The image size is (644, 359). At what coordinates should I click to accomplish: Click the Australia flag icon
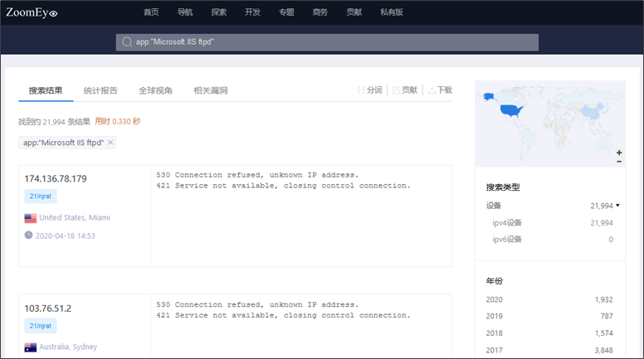[x=31, y=347]
